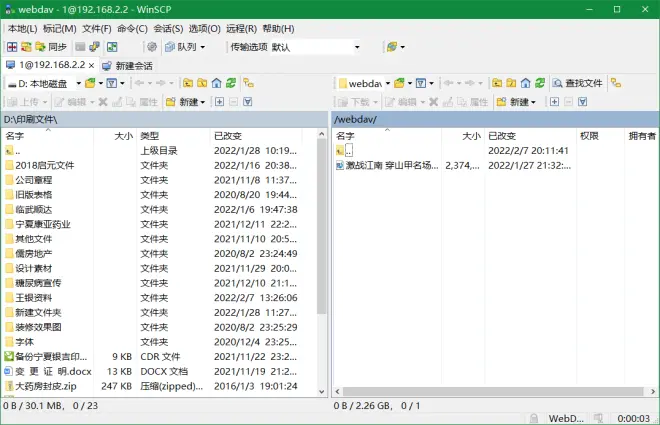660x425 pixels.
Task: Open the 文件(F) menu
Action: click(x=96, y=29)
